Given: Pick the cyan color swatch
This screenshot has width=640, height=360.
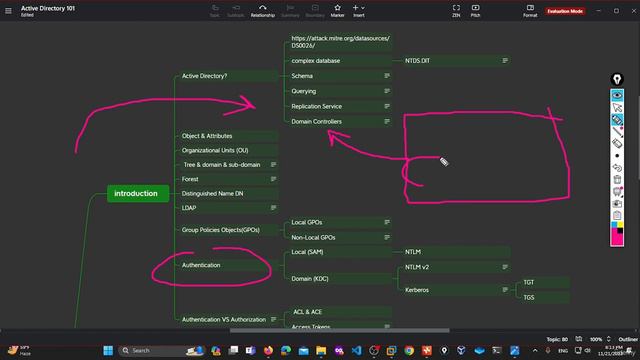Looking at the screenshot, I should point(614,225).
